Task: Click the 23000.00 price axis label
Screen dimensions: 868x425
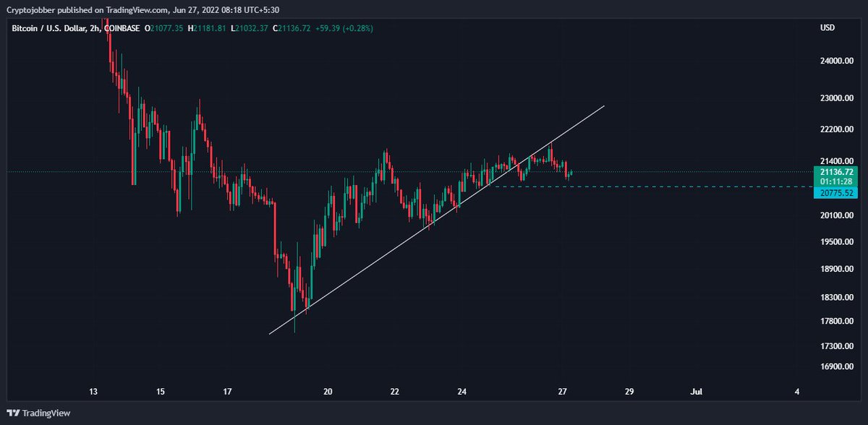Action: [838, 98]
